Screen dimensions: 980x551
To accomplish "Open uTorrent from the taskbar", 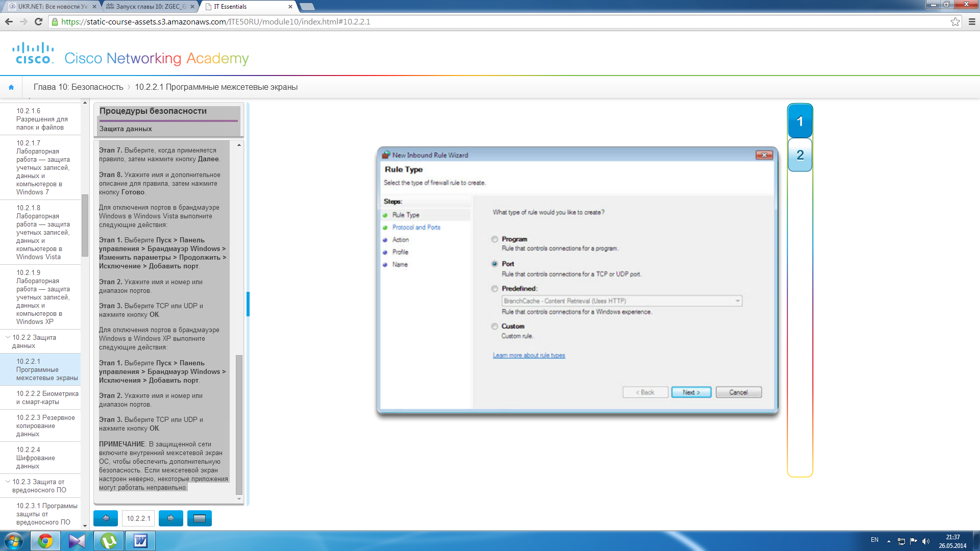I will click(x=108, y=541).
